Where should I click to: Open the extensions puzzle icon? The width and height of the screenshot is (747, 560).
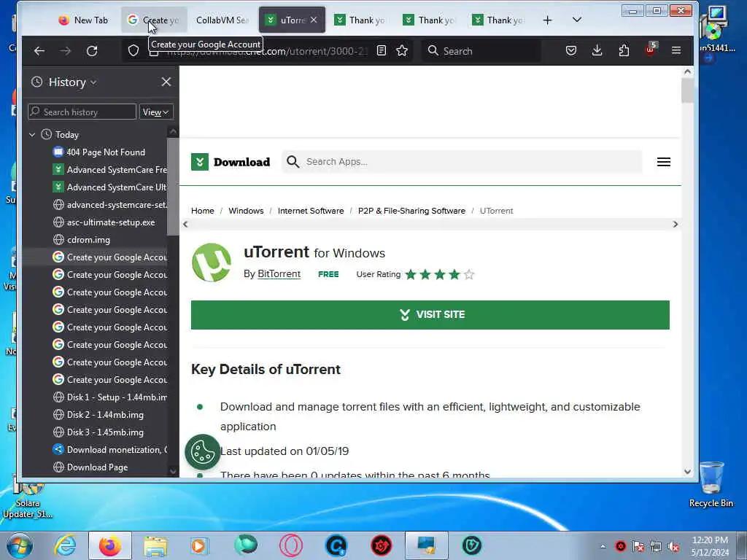coord(624,50)
